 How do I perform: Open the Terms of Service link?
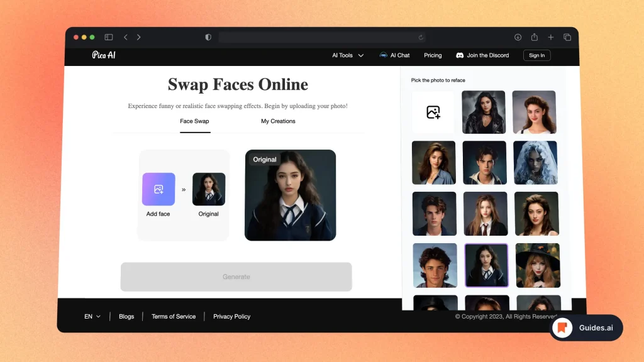pos(174,317)
